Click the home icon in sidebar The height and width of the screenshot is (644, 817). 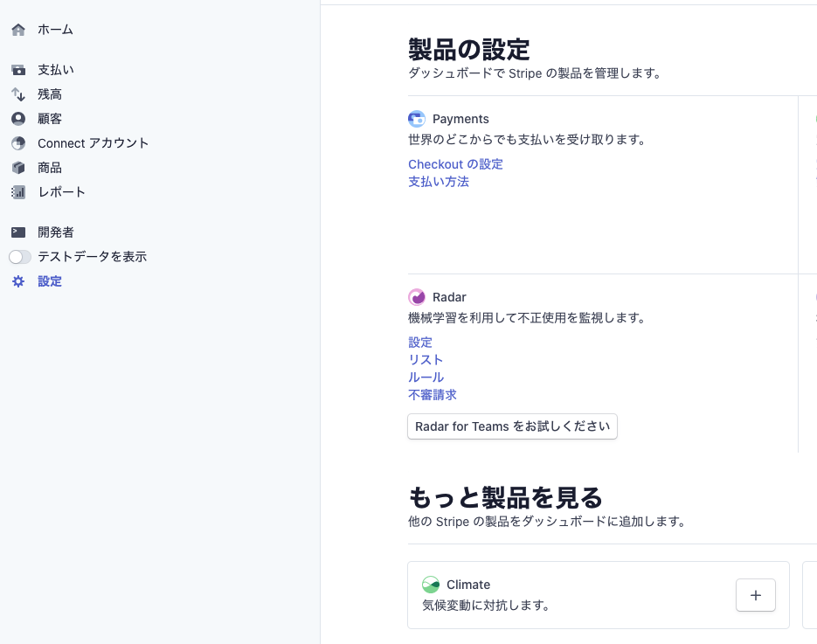[x=18, y=30]
